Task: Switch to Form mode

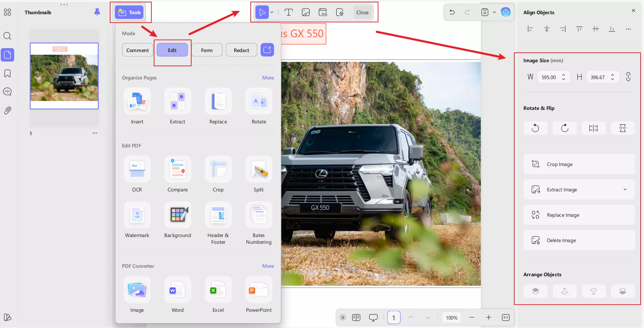Action: coord(206,50)
